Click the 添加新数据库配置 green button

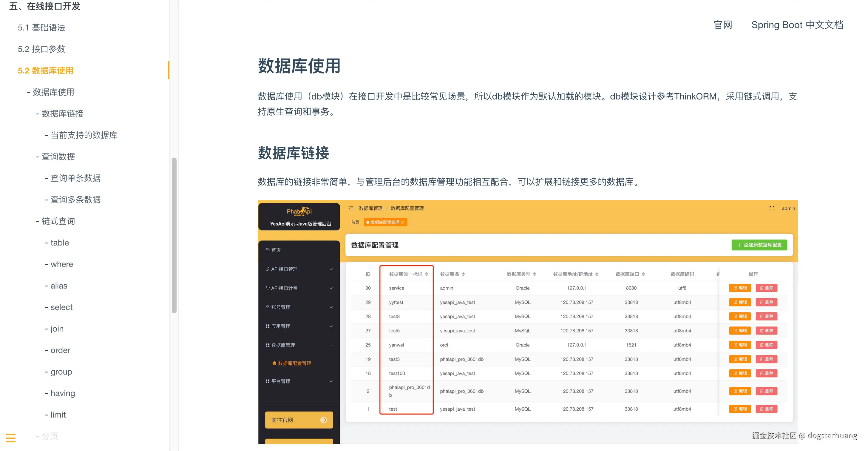[759, 245]
